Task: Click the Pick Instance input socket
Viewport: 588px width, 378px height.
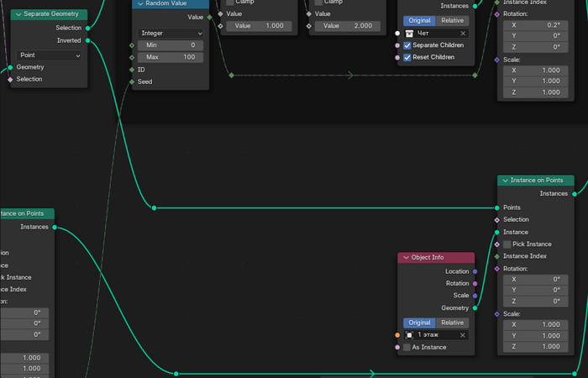Action: 497,244
